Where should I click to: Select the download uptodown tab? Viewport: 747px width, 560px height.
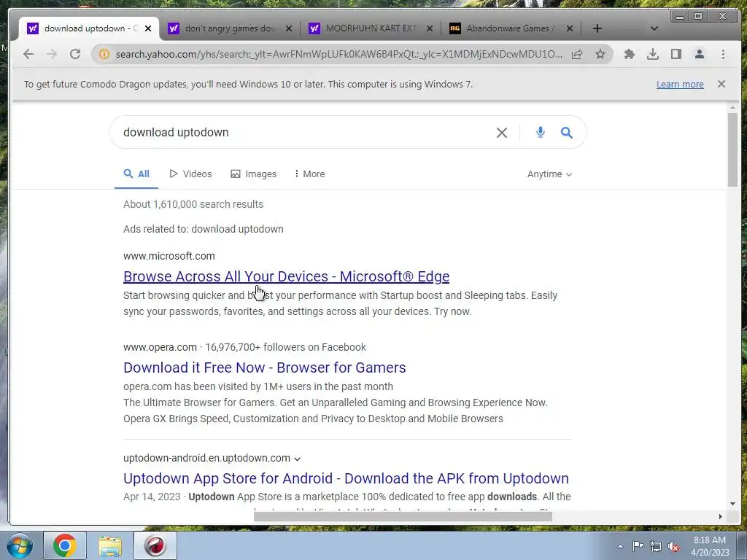88,28
